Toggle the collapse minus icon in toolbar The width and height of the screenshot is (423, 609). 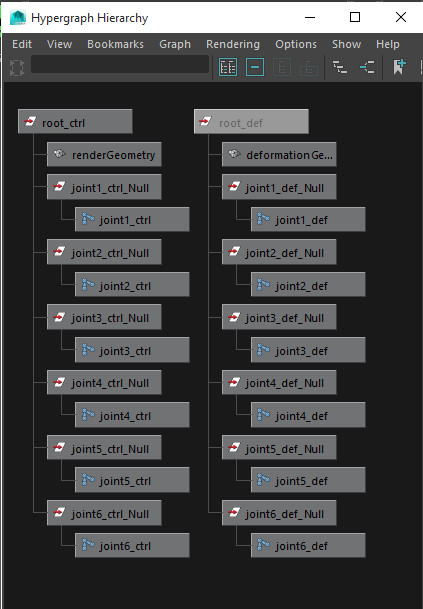pos(255,68)
